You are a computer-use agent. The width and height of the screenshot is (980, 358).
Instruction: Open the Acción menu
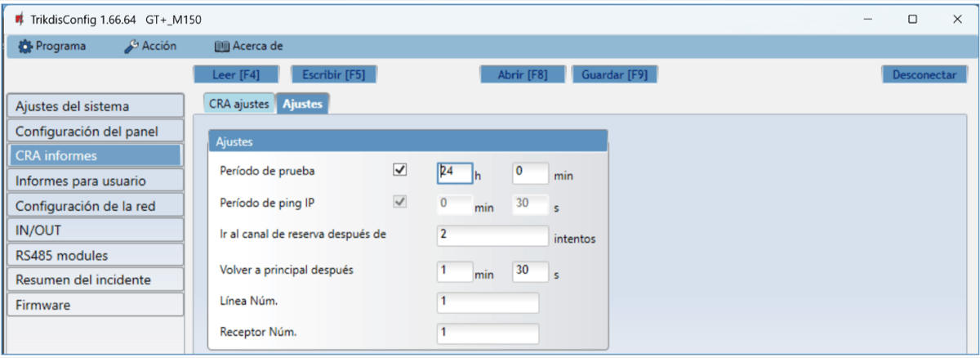[x=150, y=47]
